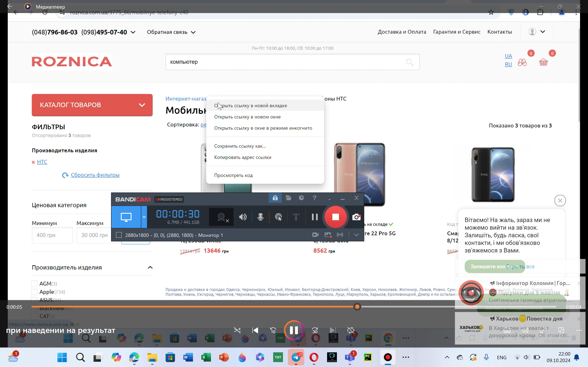Choose Открыть ссылку в новом окне
This screenshot has width=588, height=367.
coord(247,117)
